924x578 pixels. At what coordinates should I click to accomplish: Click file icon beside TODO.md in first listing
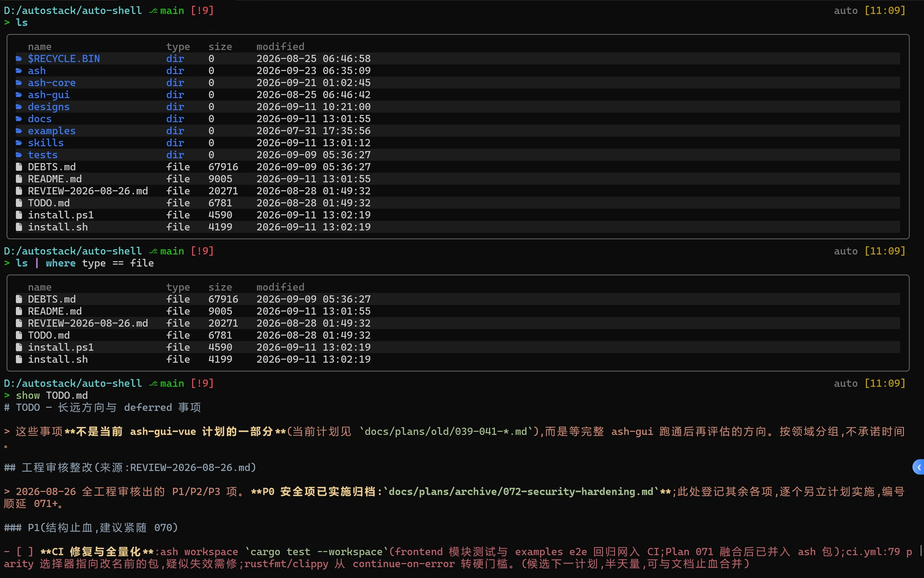[x=19, y=203]
